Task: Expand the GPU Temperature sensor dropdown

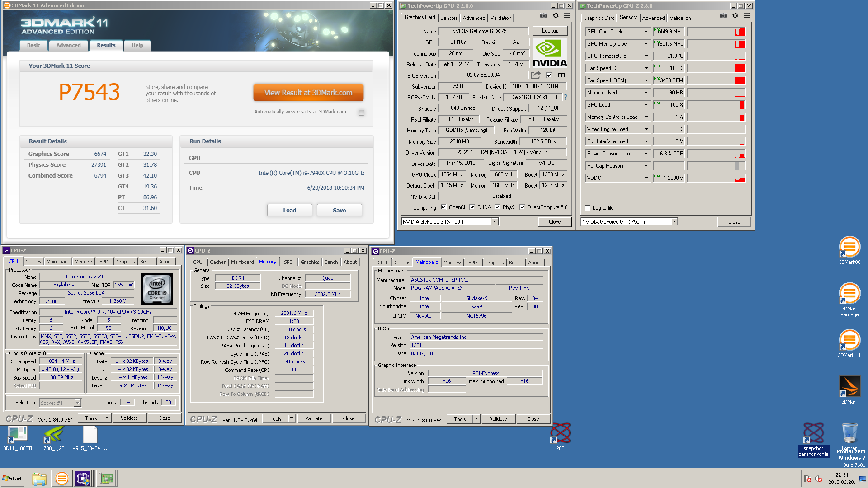Action: point(646,56)
